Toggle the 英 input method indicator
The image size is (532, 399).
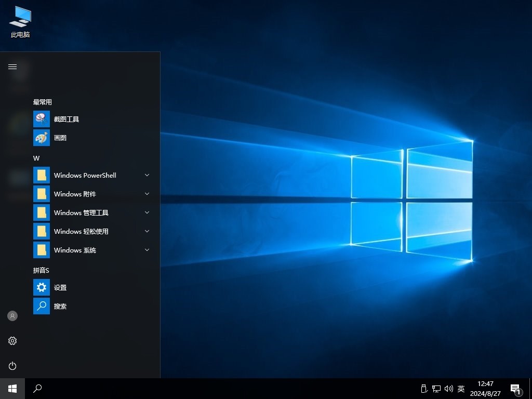[461, 389]
